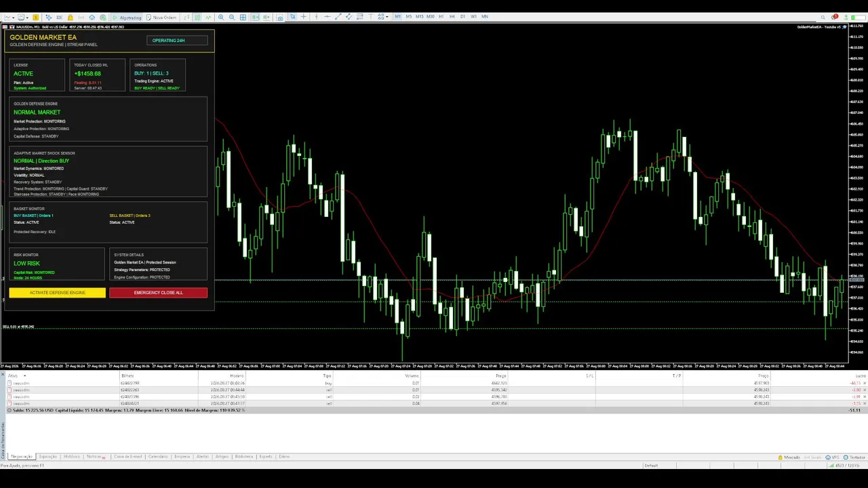The height and width of the screenshot is (488, 868).
Task: Toggle the chart auto scroll icon
Action: [256, 17]
